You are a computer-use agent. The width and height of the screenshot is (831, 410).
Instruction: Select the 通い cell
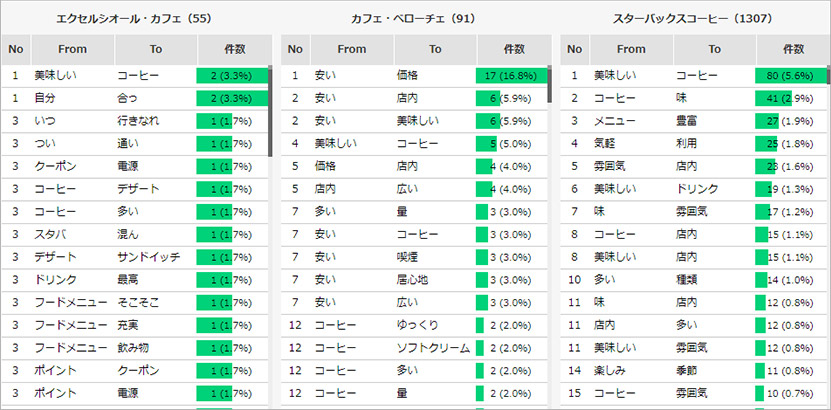click(128, 144)
